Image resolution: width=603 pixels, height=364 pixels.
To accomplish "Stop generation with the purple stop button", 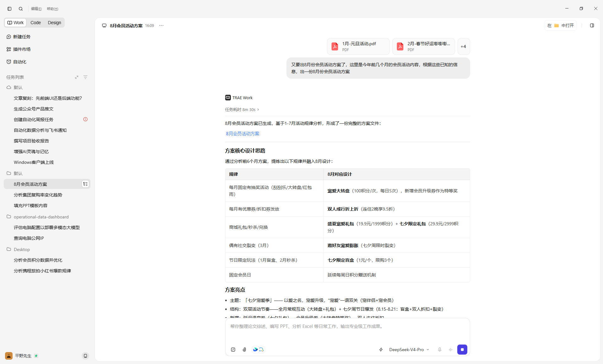I will pos(462,350).
